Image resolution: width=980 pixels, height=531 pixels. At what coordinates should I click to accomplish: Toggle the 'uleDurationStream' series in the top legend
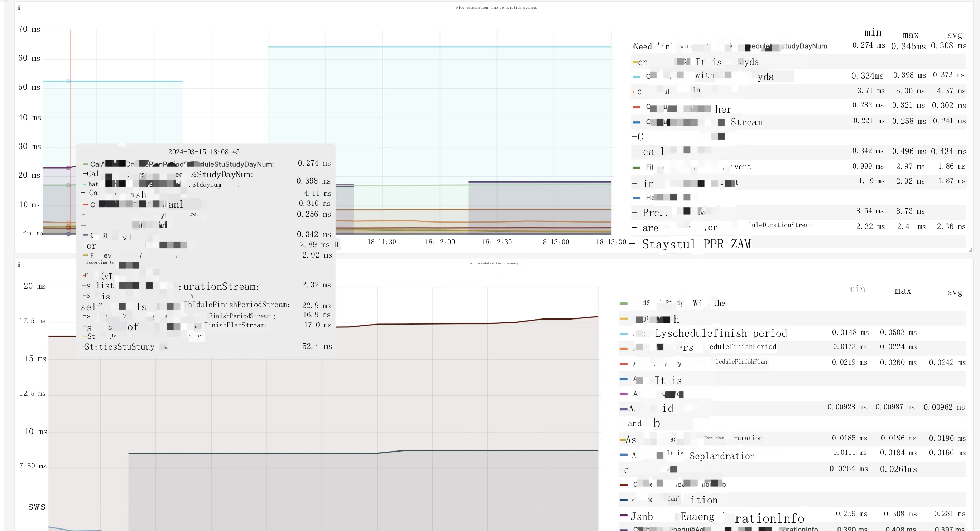(x=782, y=225)
